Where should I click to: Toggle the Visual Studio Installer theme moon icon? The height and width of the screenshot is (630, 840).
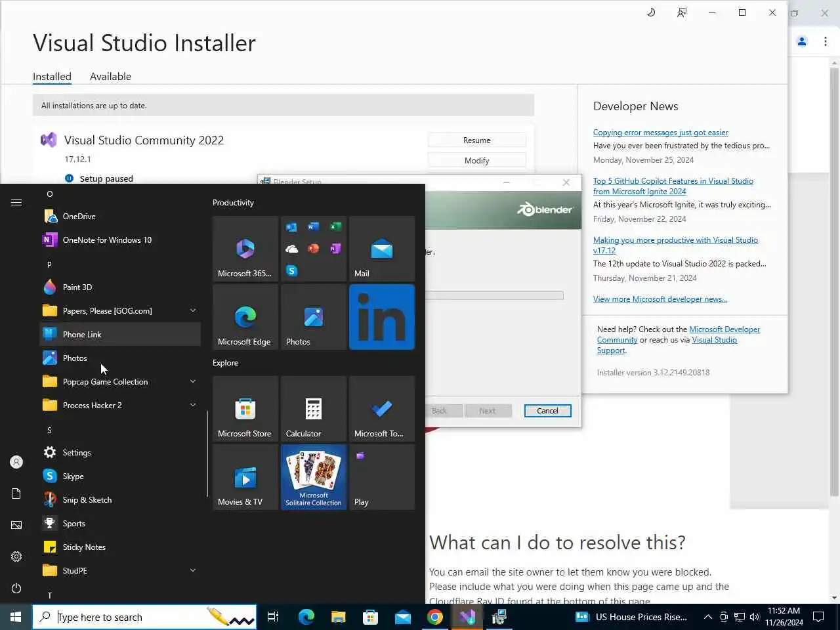pyautogui.click(x=651, y=12)
